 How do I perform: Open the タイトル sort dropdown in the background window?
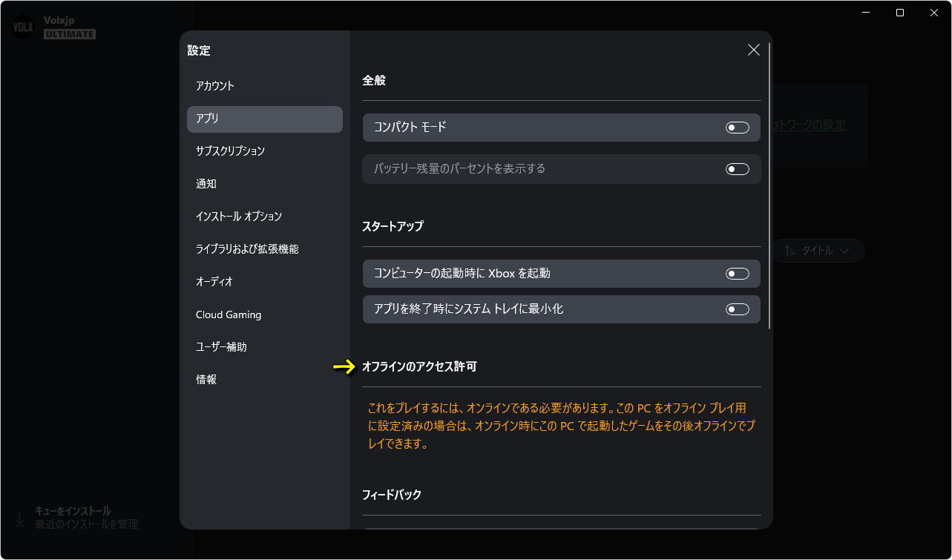(x=818, y=251)
